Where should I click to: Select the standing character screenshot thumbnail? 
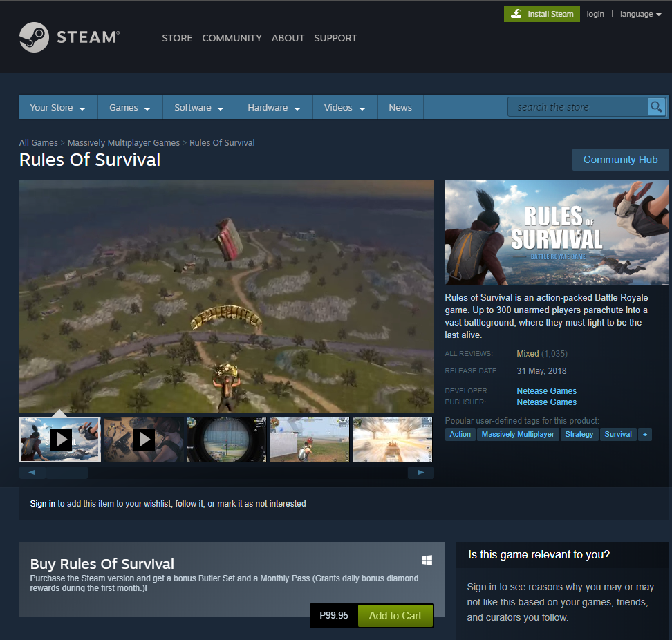tap(310, 440)
